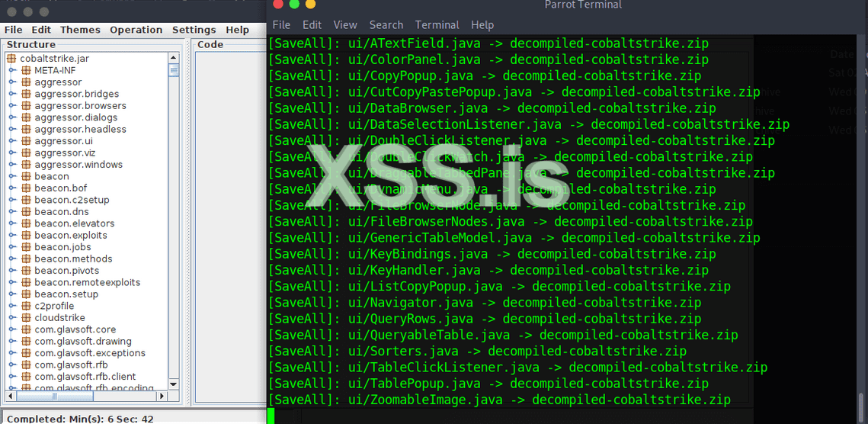The width and height of the screenshot is (868, 424).
Task: Click the ui/KeyBindings.java terminal line
Action: point(492,254)
